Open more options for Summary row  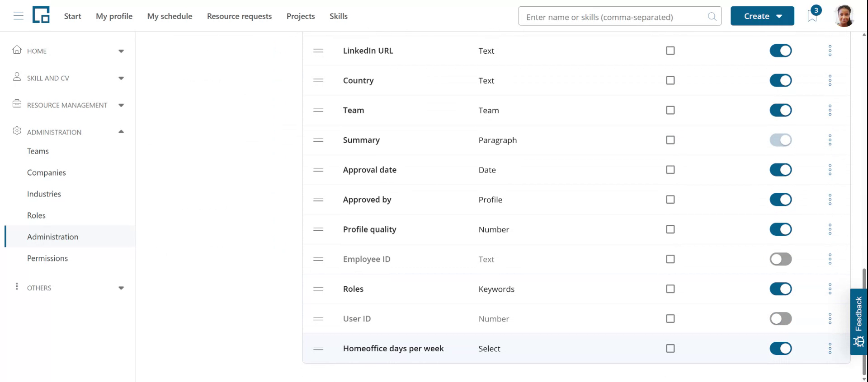pos(830,140)
